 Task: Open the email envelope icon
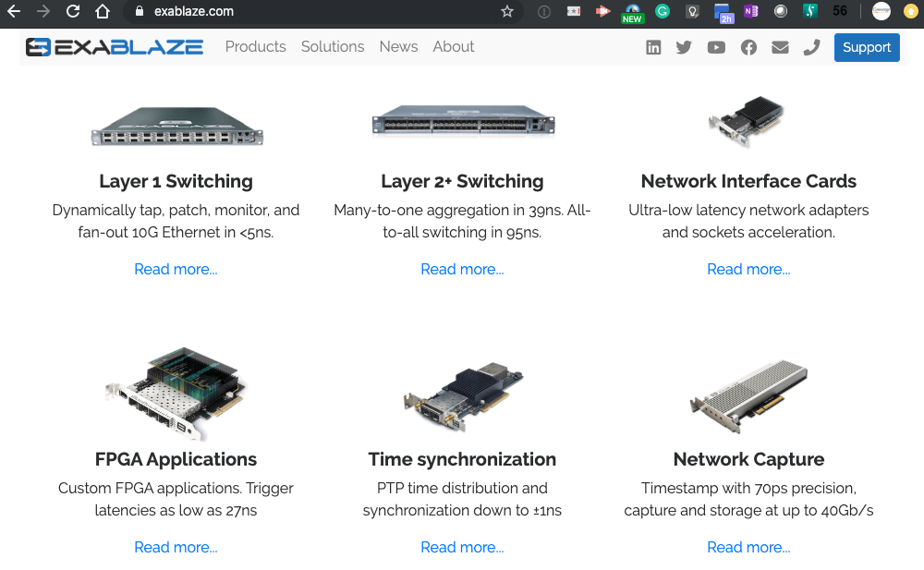click(x=780, y=47)
